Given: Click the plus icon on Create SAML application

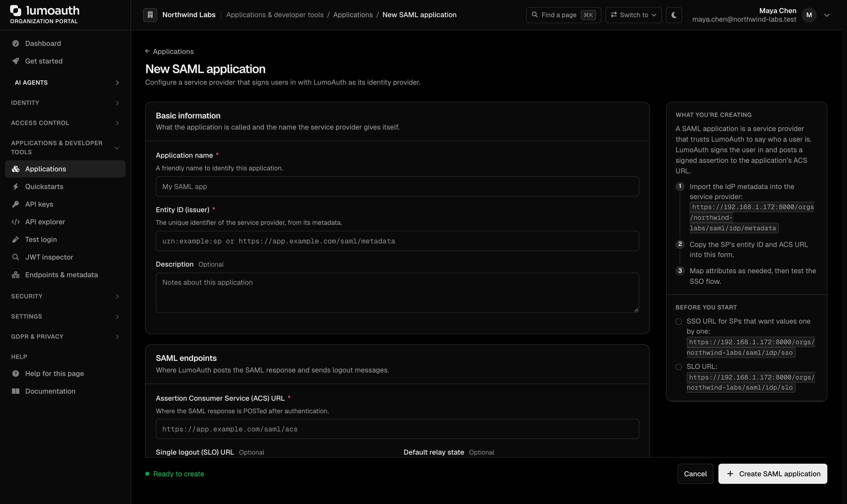Looking at the screenshot, I should [x=730, y=474].
